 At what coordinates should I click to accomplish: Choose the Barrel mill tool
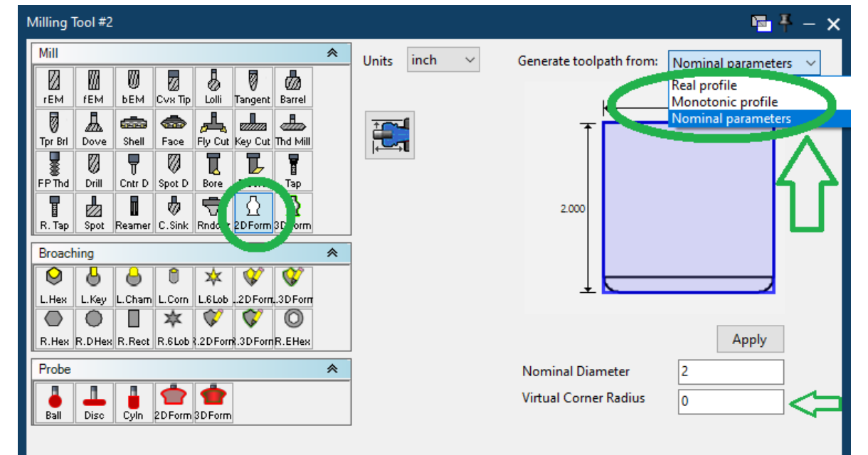(292, 87)
